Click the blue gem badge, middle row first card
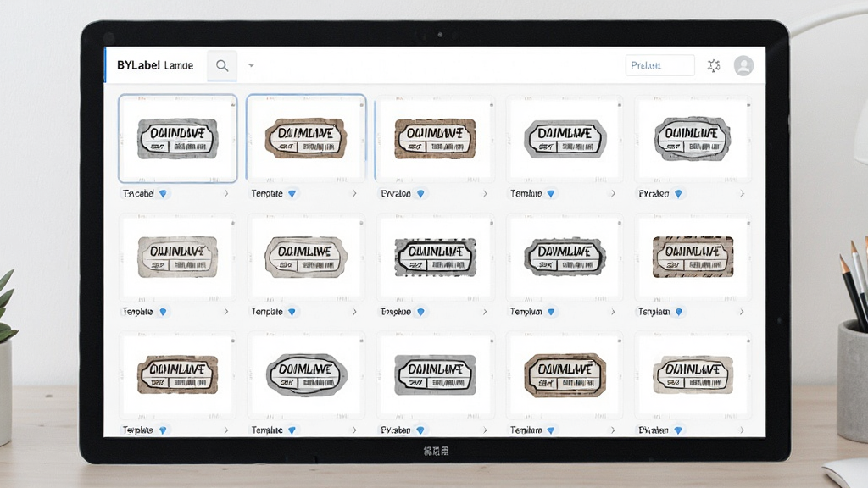This screenshot has width=868, height=488. [163, 312]
